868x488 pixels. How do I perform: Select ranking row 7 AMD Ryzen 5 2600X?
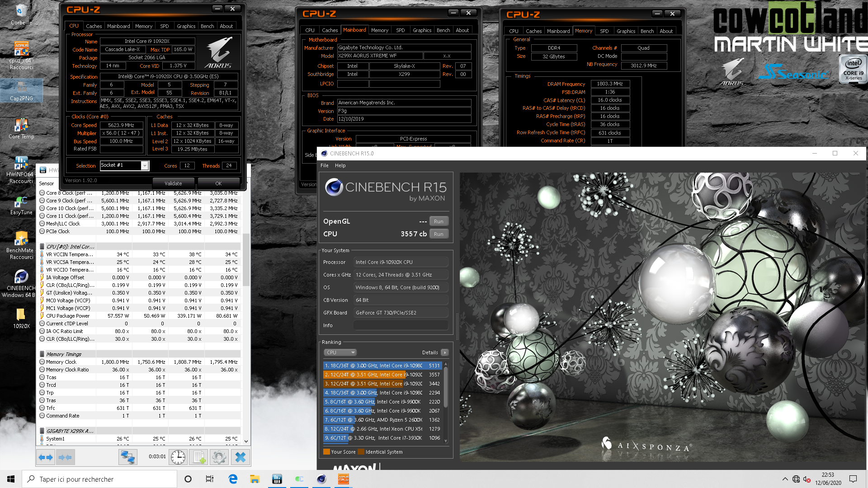(x=382, y=420)
